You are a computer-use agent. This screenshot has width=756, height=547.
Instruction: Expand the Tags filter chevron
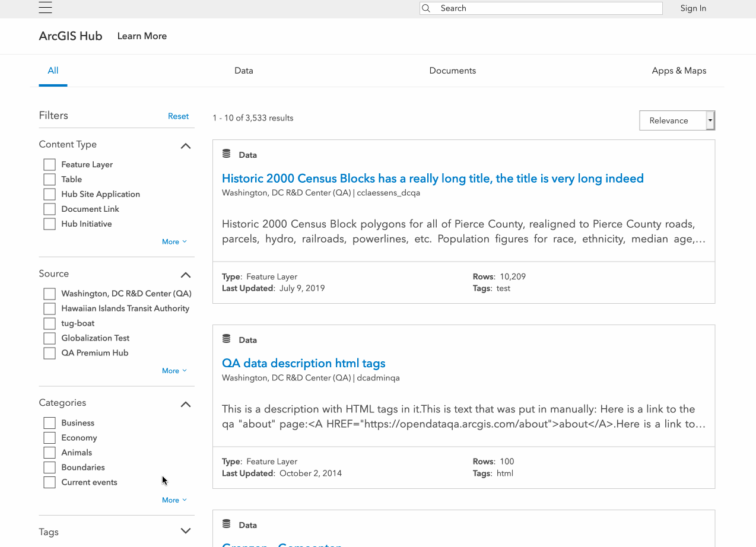click(x=186, y=532)
